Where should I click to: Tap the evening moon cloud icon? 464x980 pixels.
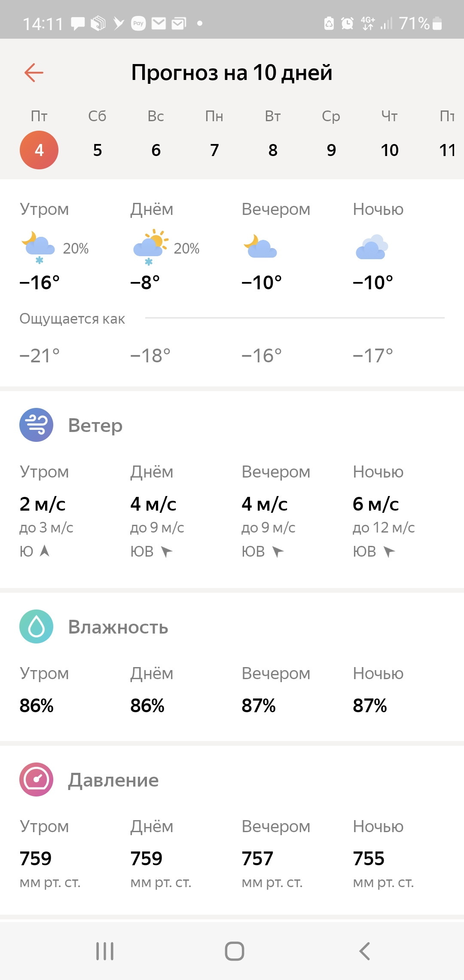pos(260,246)
